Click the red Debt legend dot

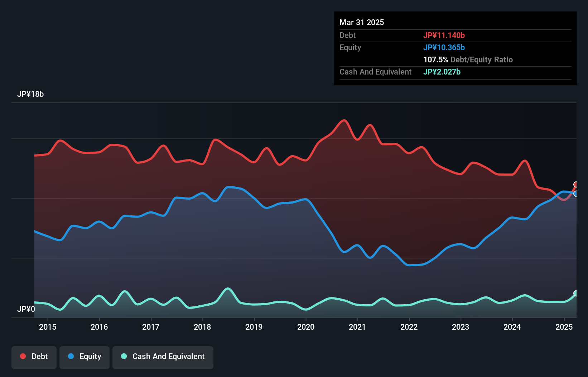pos(23,356)
